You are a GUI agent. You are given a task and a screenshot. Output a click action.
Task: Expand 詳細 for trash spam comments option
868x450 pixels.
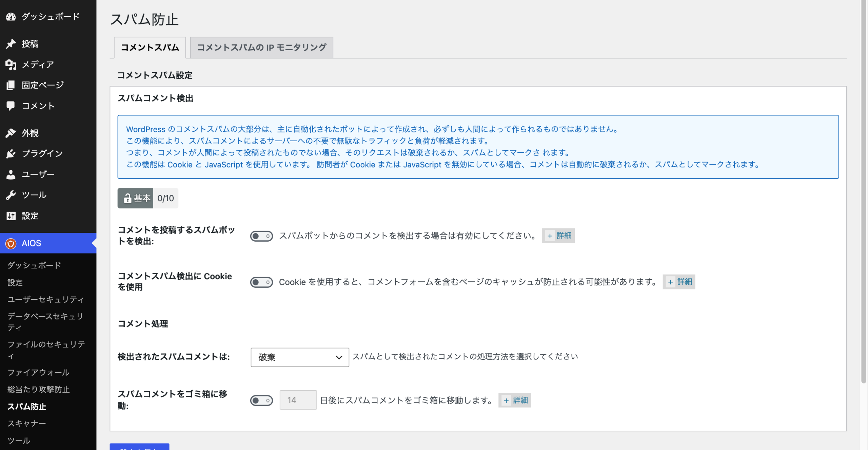515,400
